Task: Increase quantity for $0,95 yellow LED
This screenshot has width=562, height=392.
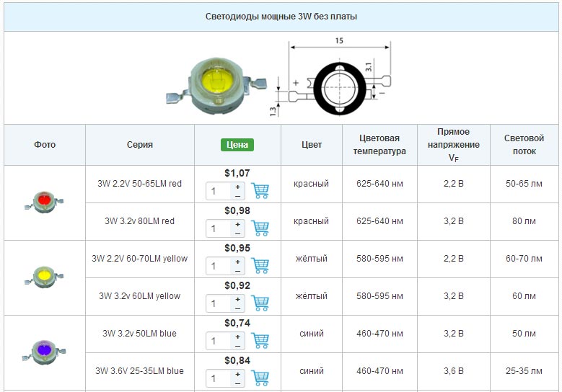Action: click(x=237, y=262)
